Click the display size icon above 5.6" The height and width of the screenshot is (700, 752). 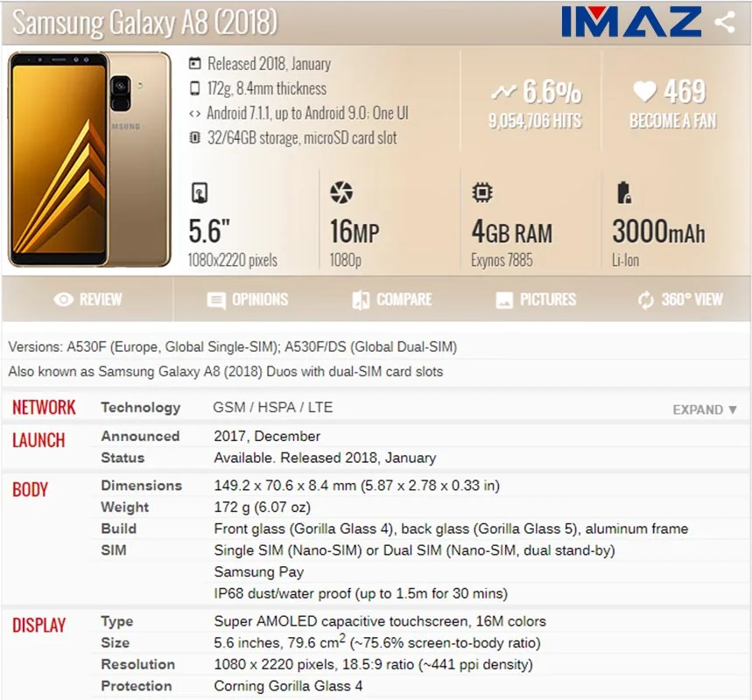pos(200,192)
